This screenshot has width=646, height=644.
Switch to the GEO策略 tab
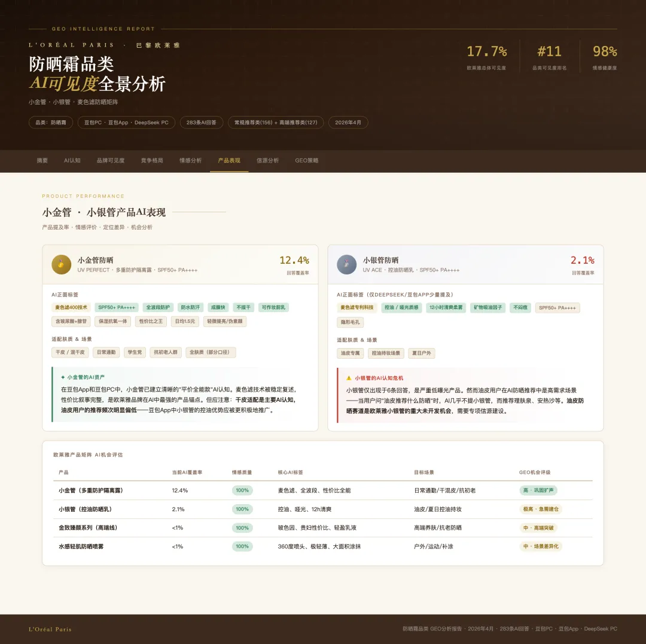click(306, 161)
